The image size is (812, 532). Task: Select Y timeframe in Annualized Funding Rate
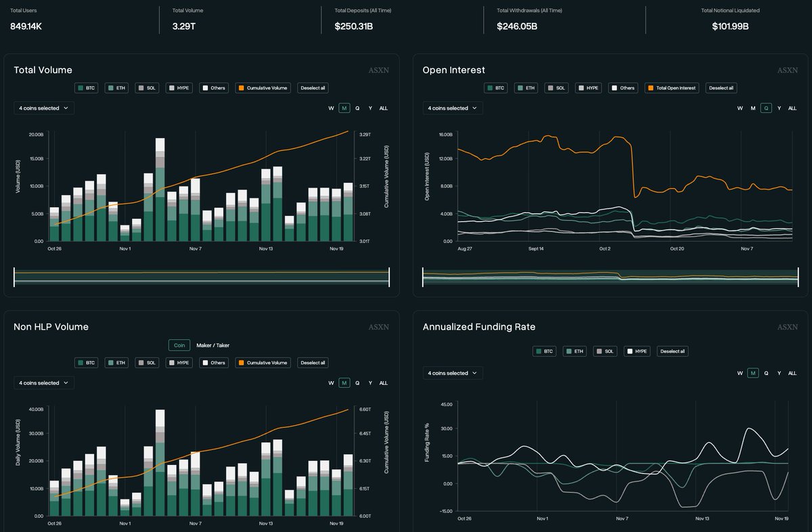[x=779, y=373]
